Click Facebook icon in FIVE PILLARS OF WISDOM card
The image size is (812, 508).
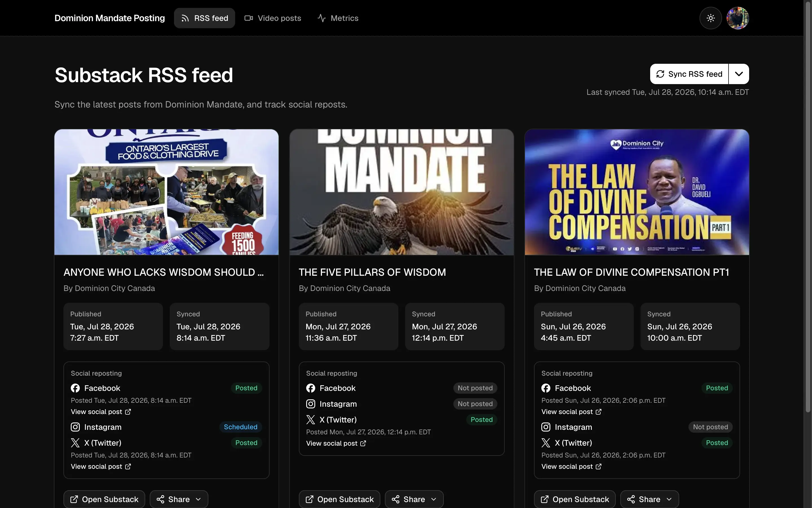311,388
